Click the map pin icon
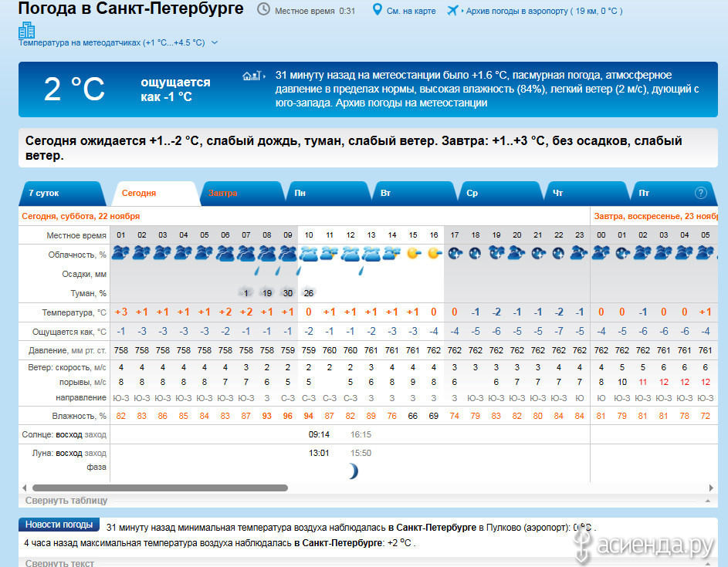728x567 pixels. coord(377,10)
